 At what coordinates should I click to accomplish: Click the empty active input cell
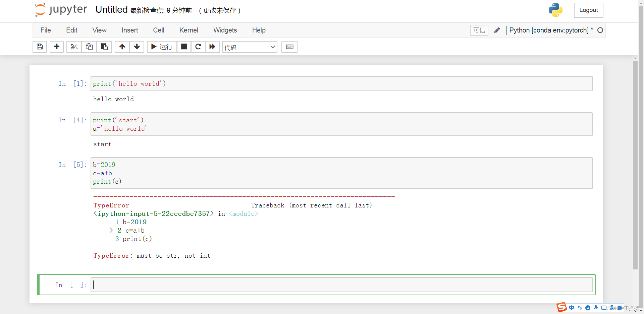click(341, 285)
